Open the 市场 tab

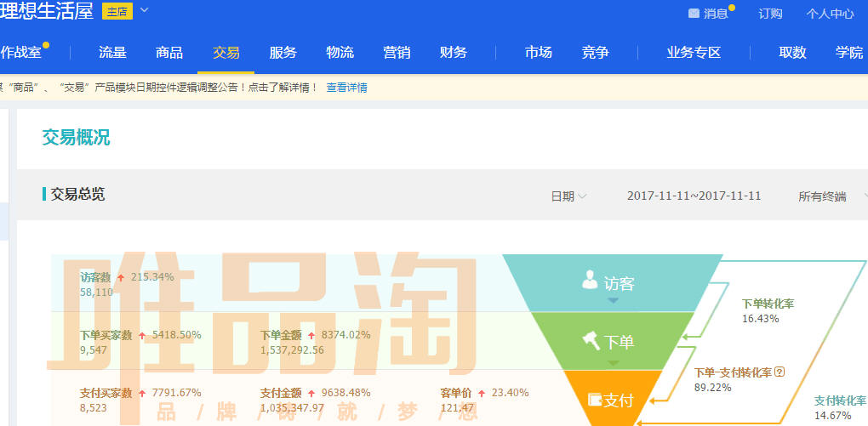(539, 53)
